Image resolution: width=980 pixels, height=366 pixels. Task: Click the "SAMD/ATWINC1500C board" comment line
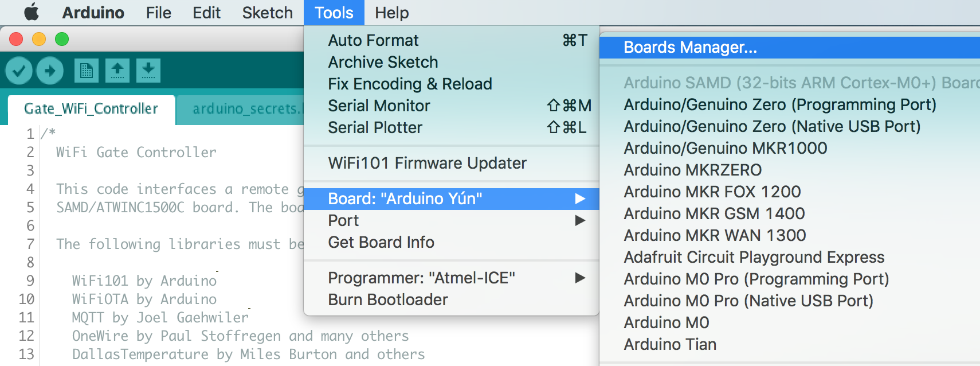[148, 207]
